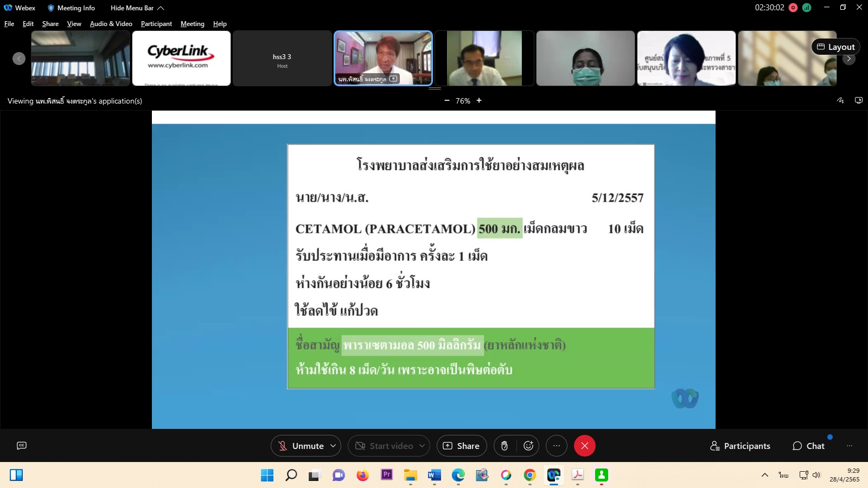Open the emoji reactions icon

528,446
